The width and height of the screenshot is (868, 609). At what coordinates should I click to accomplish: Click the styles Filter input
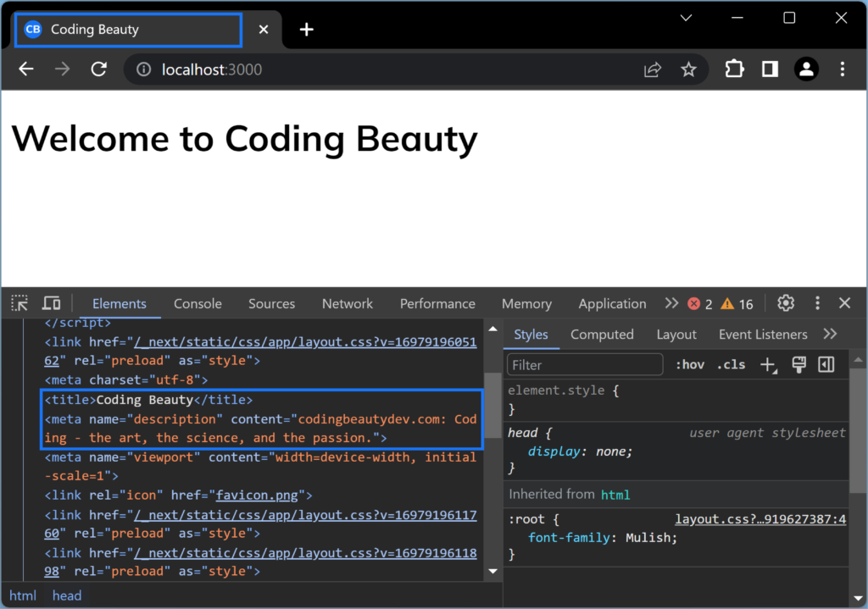585,365
